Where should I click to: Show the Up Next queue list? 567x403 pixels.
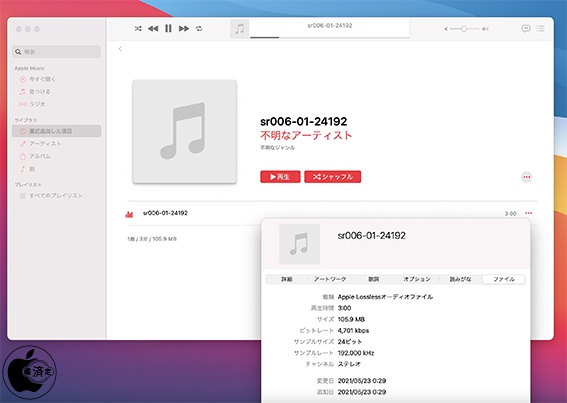click(x=541, y=28)
